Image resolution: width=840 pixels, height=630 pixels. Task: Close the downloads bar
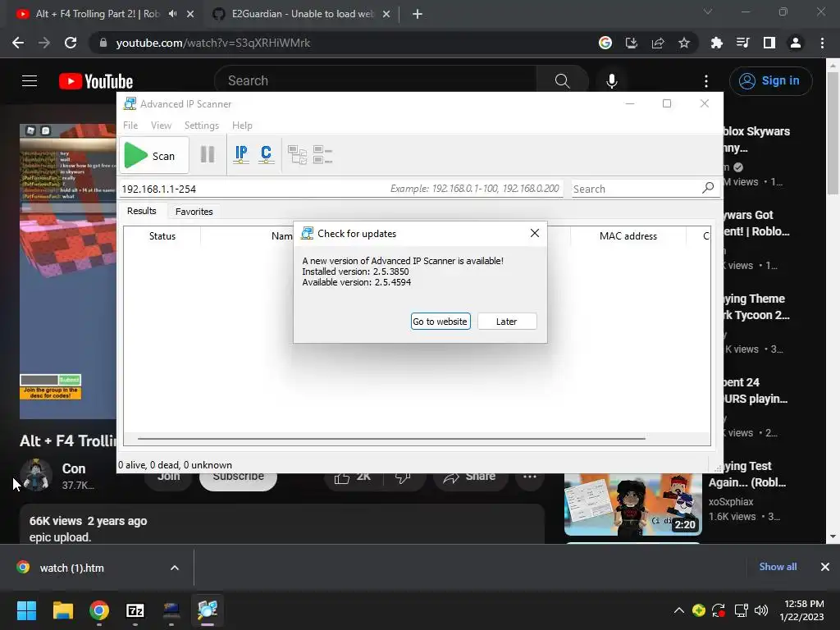(x=825, y=567)
